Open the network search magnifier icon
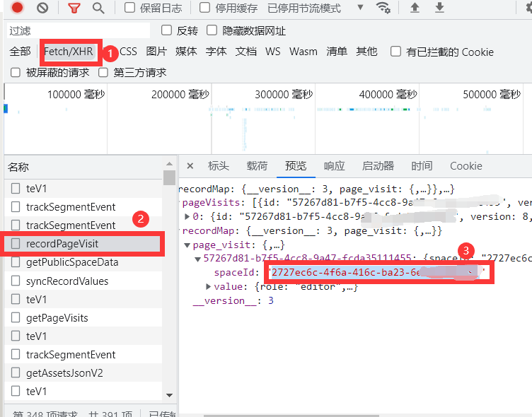The width and height of the screenshot is (532, 417). (98, 8)
